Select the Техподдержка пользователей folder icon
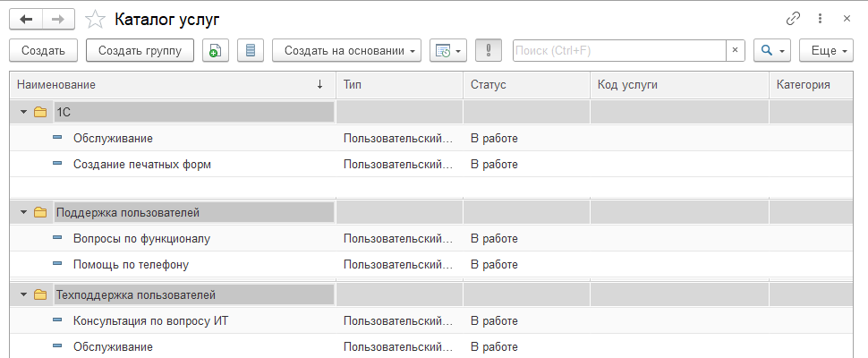Viewport: 868px width, 358px height. tap(40, 295)
